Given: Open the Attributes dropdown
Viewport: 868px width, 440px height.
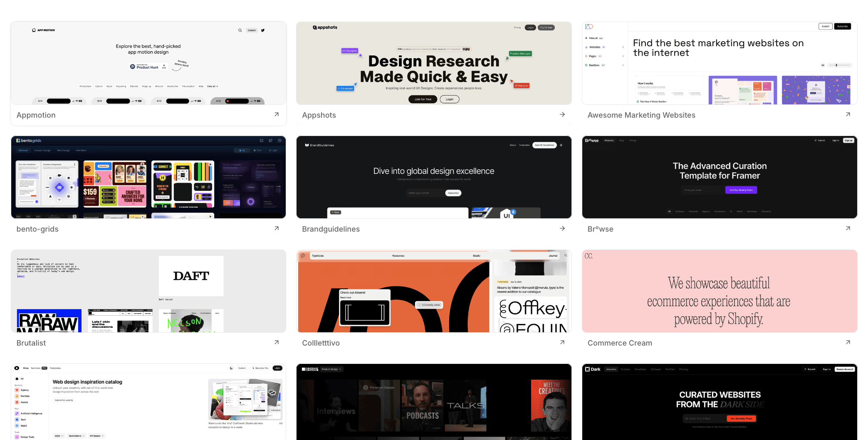Looking at the screenshot, I should pos(96,436).
